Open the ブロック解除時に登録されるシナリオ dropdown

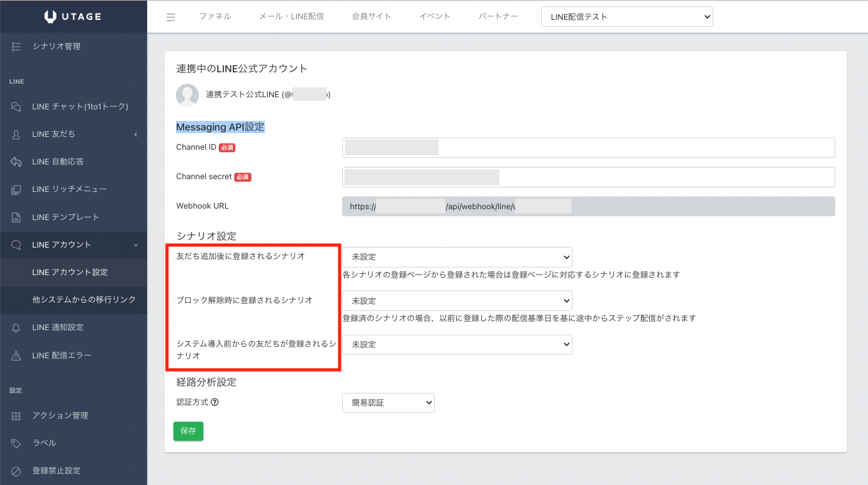[x=457, y=301]
